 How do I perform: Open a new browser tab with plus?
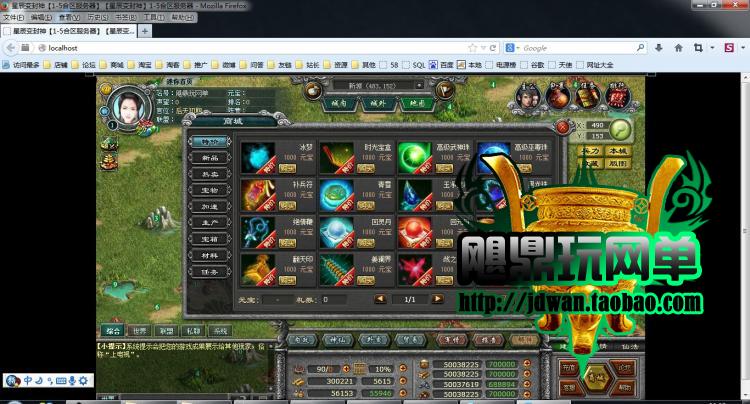pyautogui.click(x=145, y=31)
